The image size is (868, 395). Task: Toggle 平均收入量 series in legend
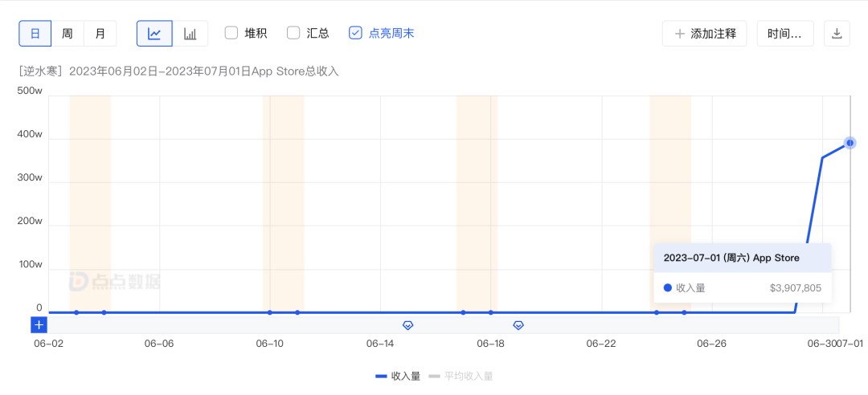[x=461, y=376]
